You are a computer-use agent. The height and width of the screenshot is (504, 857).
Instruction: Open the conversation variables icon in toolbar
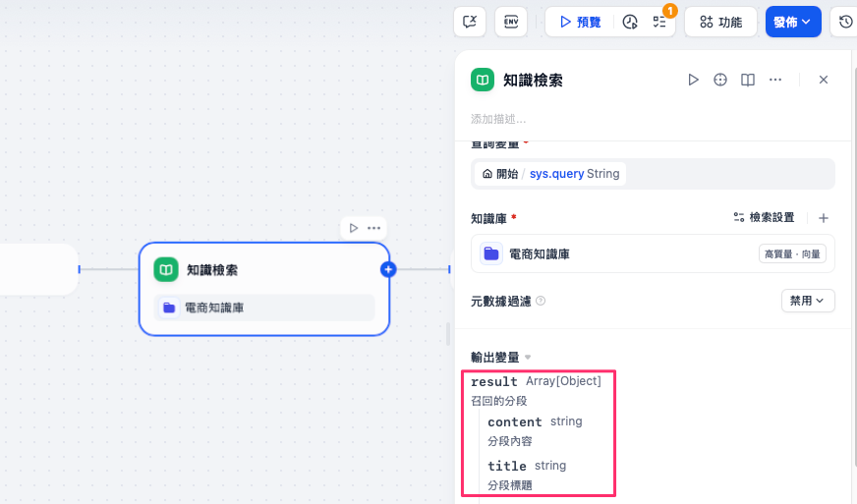point(471,22)
